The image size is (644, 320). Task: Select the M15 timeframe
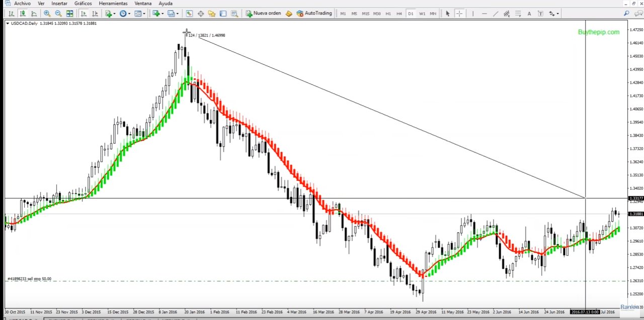click(x=366, y=14)
